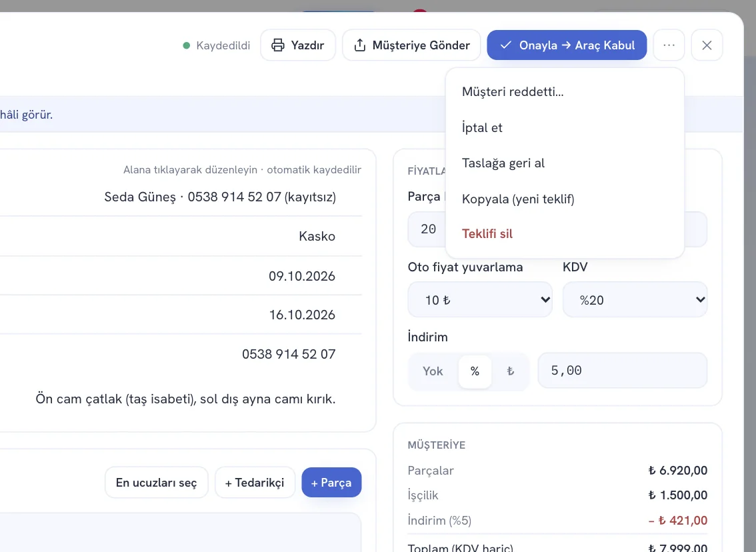Click the share icon in Müşteriye Gönder

tap(360, 45)
